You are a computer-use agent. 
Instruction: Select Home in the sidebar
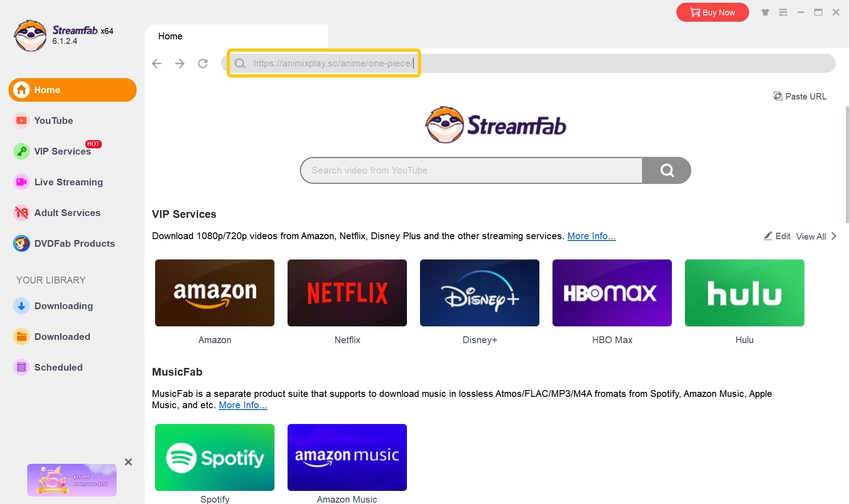(72, 90)
